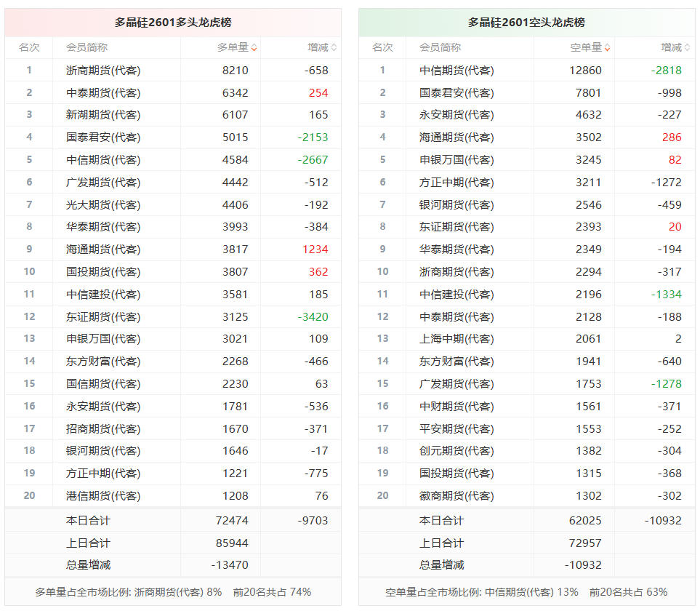
Task: Click long total 72474
Action: [x=232, y=520]
